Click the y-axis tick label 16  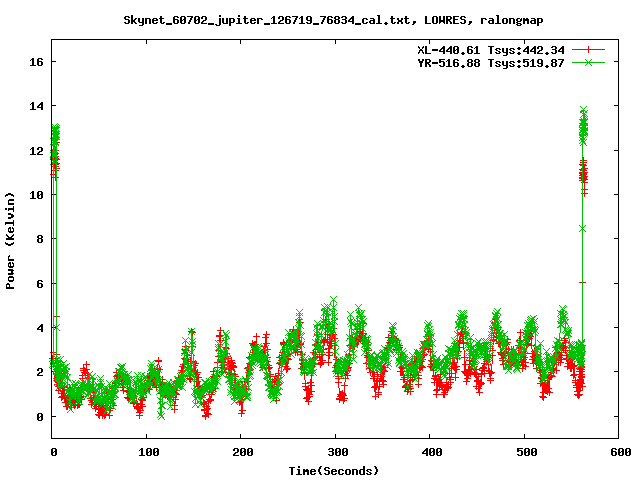coord(36,62)
